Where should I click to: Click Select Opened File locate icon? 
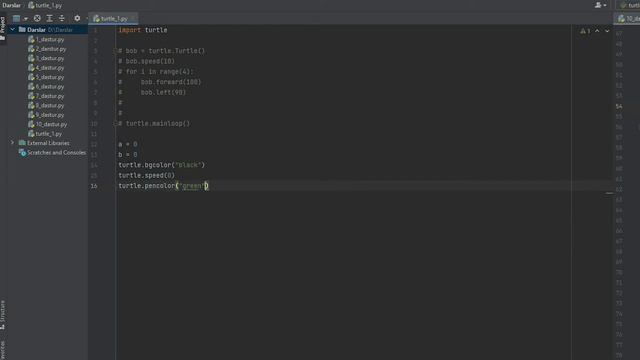click(x=37, y=18)
